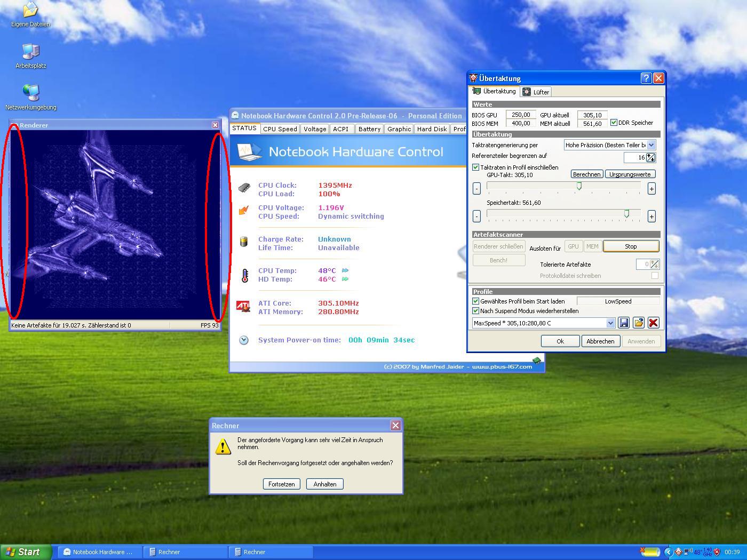Click the Berechnen button

tap(587, 174)
